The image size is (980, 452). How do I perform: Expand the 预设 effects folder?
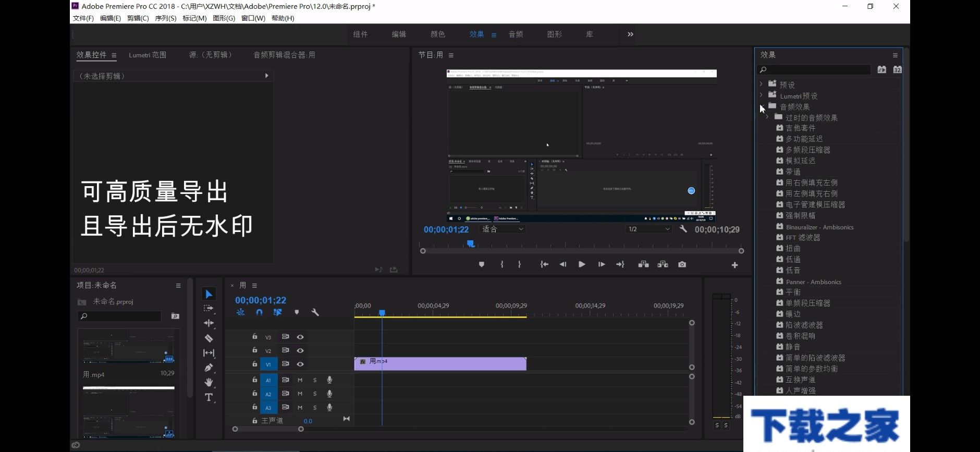761,84
